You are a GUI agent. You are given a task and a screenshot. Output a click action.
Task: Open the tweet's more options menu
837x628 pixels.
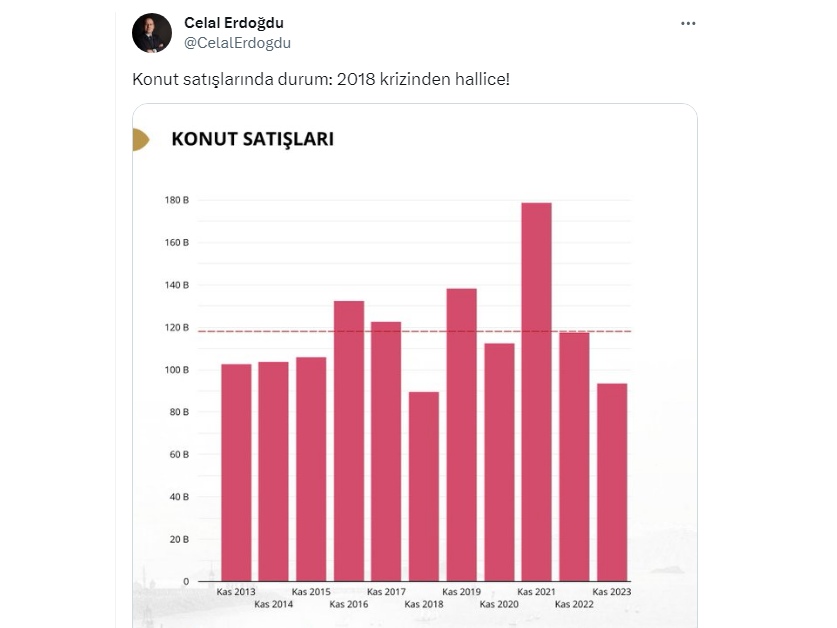[x=687, y=23]
